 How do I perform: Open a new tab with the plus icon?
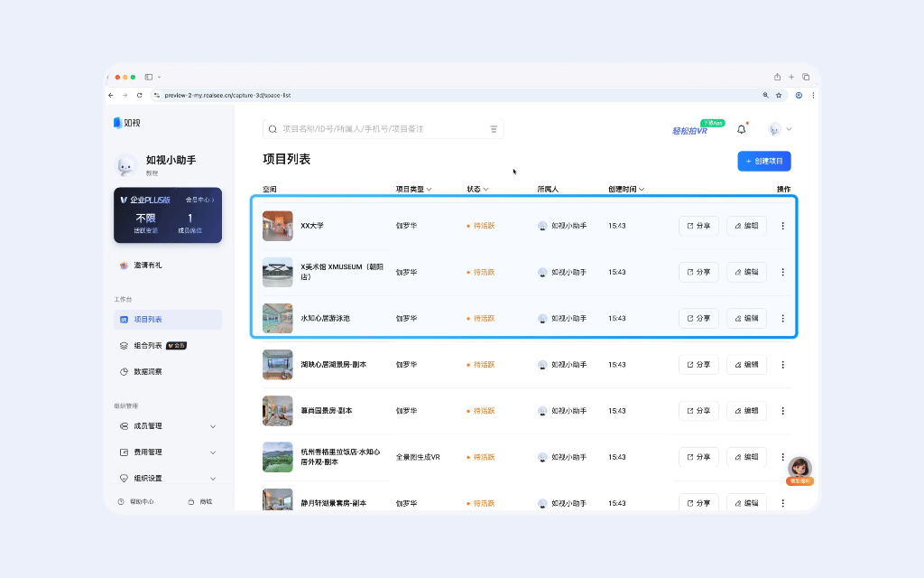click(791, 77)
